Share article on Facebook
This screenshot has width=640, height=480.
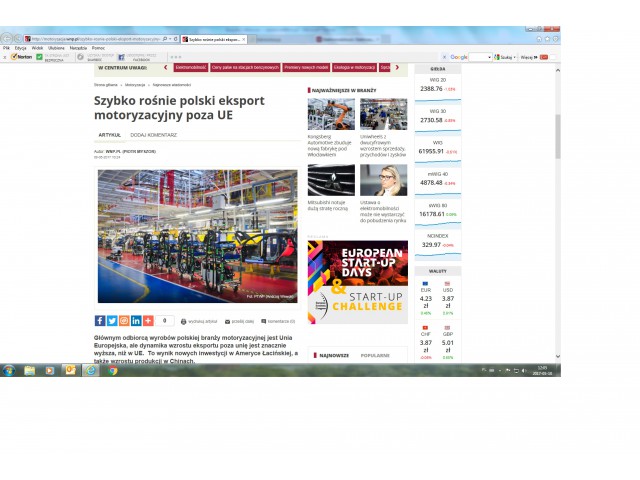pyautogui.click(x=99, y=320)
